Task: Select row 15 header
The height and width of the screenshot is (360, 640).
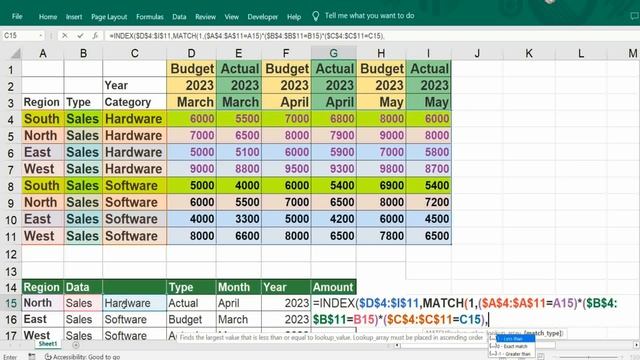Action: [11, 303]
